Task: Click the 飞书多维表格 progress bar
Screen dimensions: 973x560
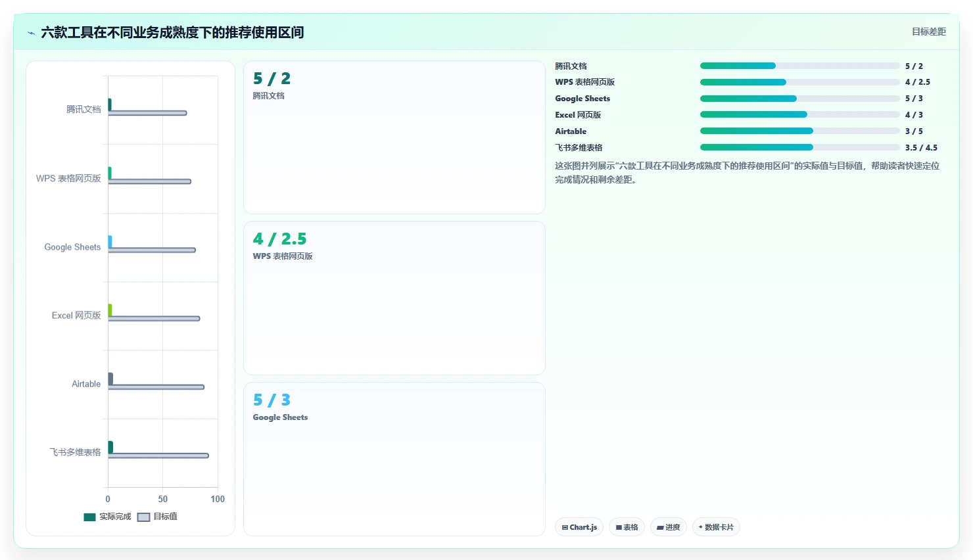Action: (799, 147)
